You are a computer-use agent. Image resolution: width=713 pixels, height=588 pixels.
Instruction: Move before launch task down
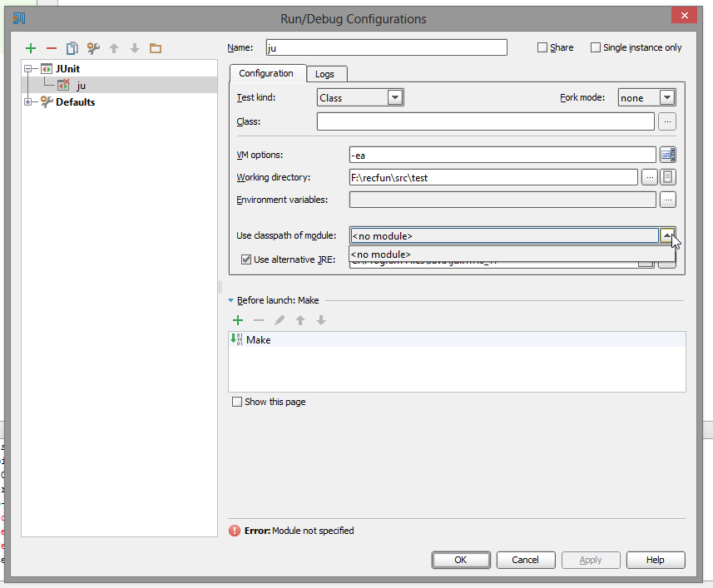(321, 320)
